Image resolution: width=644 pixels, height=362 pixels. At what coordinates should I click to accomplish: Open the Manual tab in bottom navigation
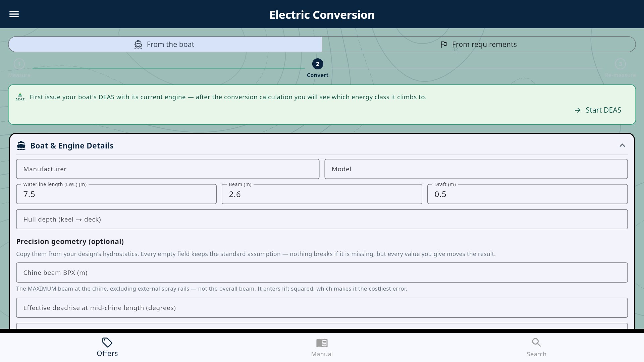point(322,347)
